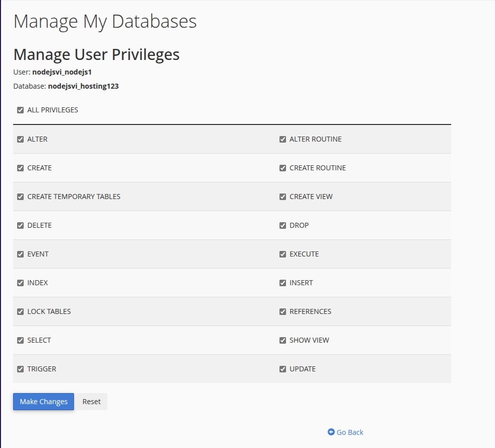Click the ALL PRIVILEGES label text
This screenshot has width=495, height=448.
[x=53, y=110]
